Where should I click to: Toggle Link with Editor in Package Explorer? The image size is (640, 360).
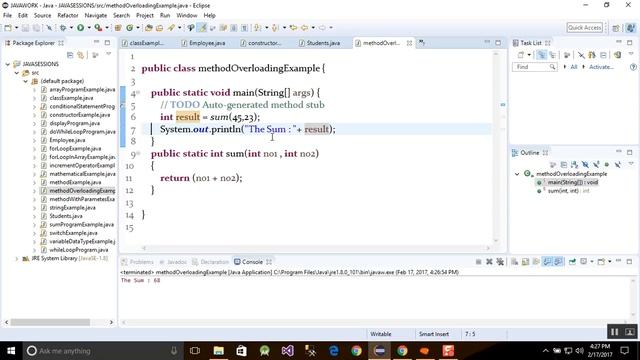tap(80, 55)
